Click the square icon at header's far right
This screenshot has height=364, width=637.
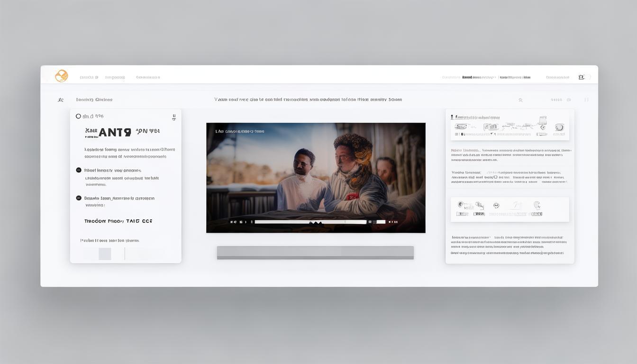coord(581,77)
